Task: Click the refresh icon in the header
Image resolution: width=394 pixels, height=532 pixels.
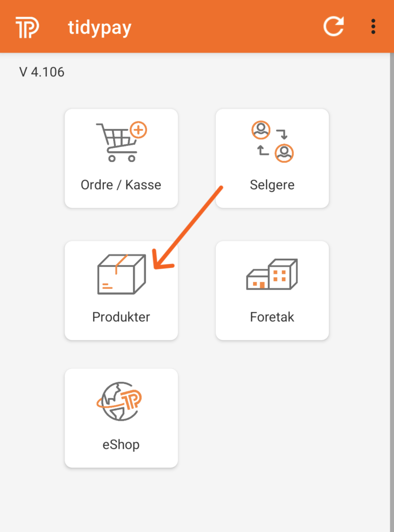Action: pyautogui.click(x=333, y=26)
